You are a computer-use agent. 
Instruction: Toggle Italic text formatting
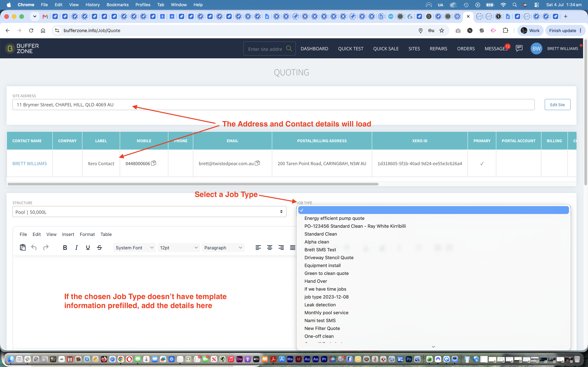coord(76,248)
